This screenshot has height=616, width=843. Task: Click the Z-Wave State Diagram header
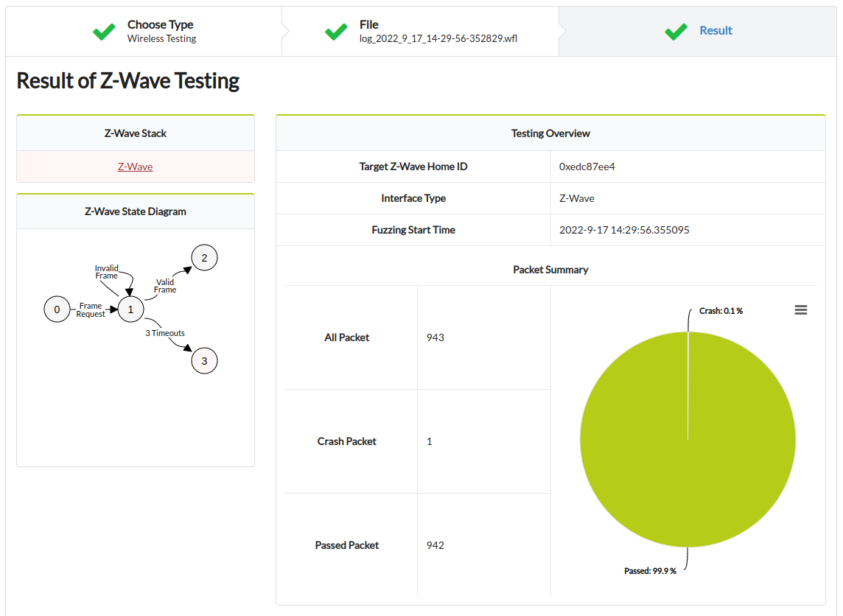pos(136,211)
